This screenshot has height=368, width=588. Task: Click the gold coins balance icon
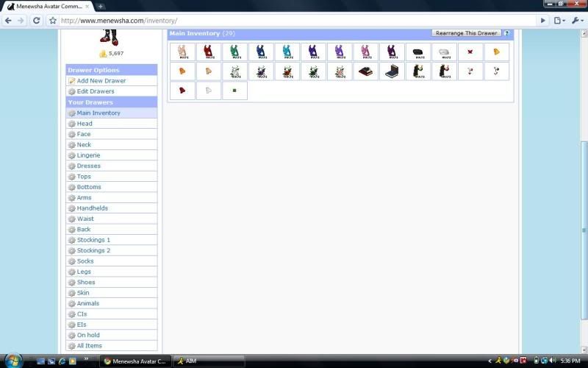103,54
